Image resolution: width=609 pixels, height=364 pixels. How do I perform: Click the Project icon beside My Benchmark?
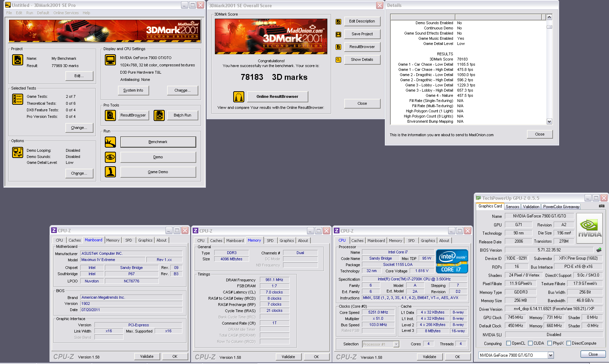coord(18,60)
